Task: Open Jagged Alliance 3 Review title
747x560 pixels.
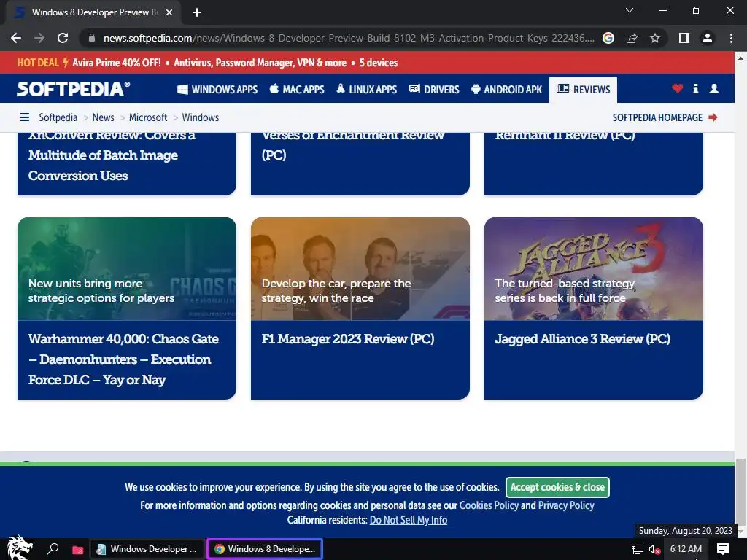Action: pos(583,339)
